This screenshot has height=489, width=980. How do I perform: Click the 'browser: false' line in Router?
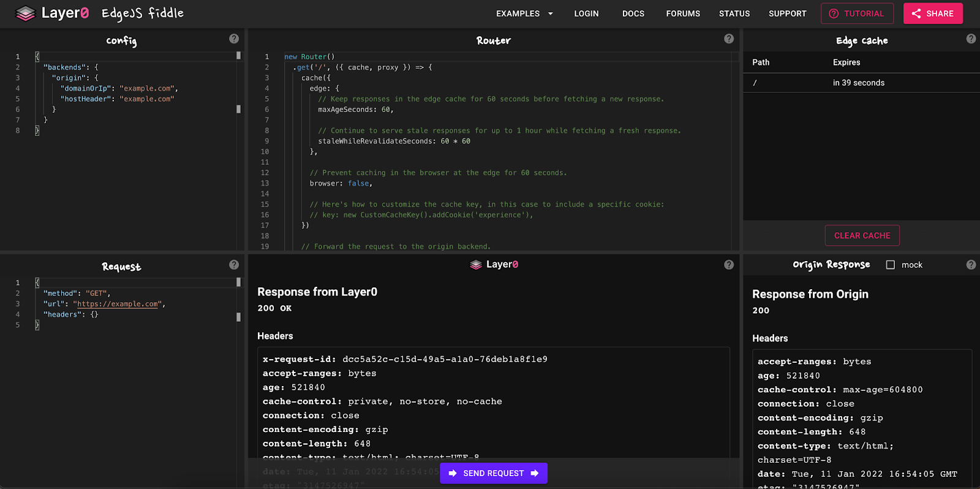point(341,183)
